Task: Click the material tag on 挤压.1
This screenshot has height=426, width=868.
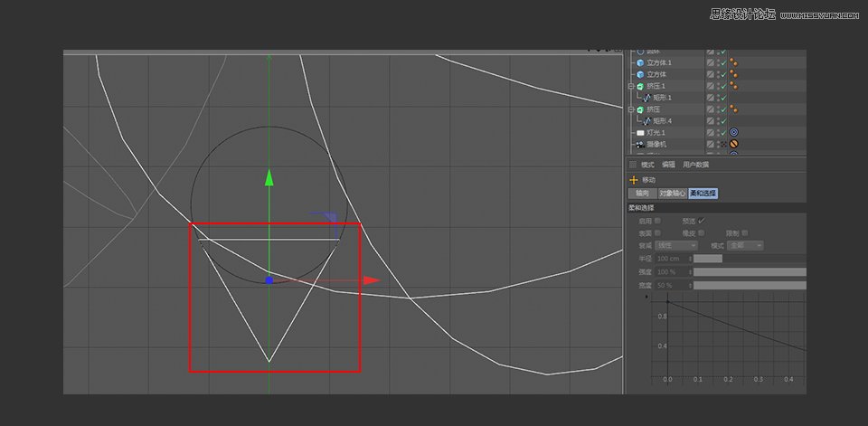Action: tap(733, 86)
